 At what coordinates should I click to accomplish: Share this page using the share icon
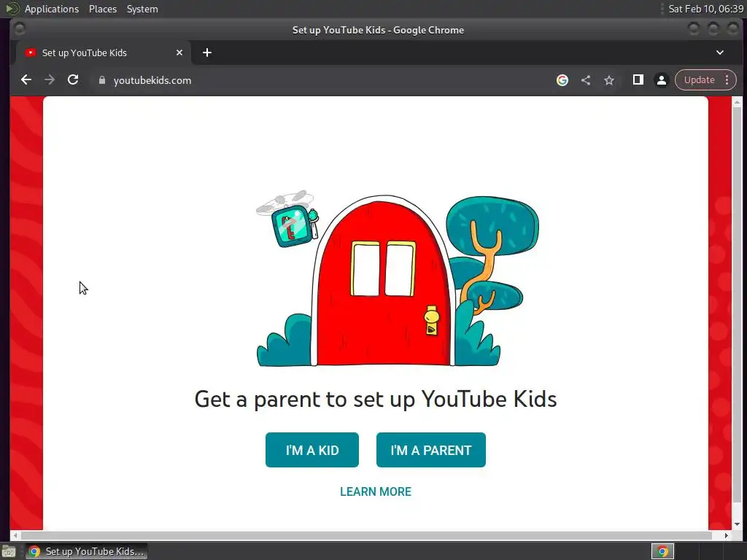click(x=586, y=80)
